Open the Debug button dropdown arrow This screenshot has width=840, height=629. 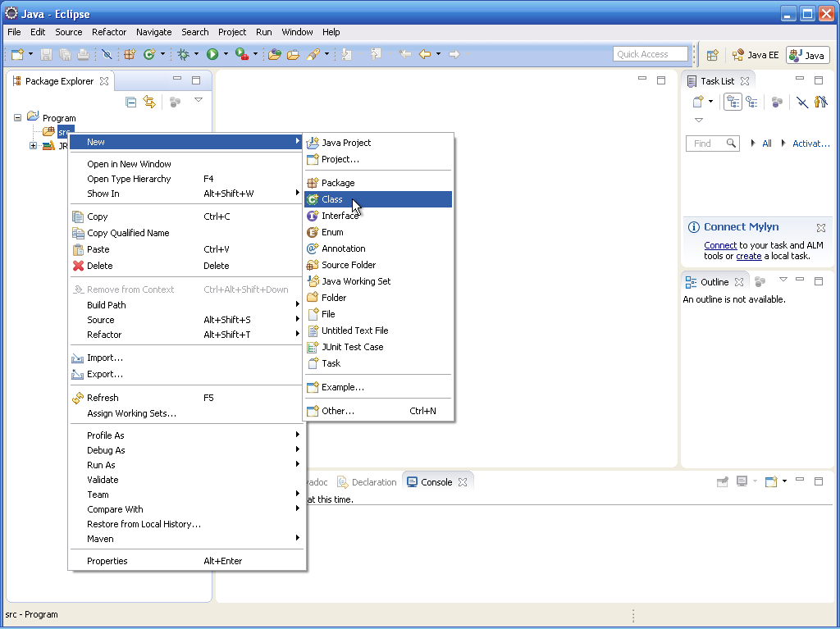coord(196,54)
